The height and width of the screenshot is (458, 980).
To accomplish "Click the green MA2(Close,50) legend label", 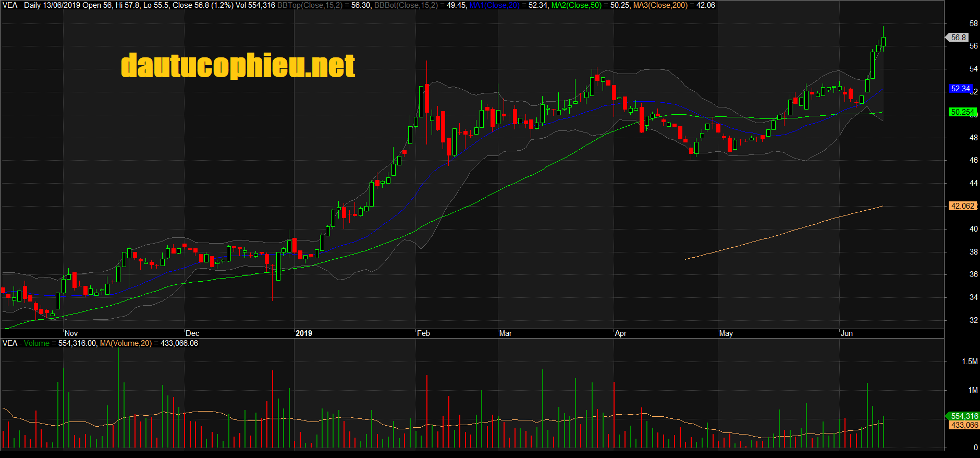I will (576, 5).
